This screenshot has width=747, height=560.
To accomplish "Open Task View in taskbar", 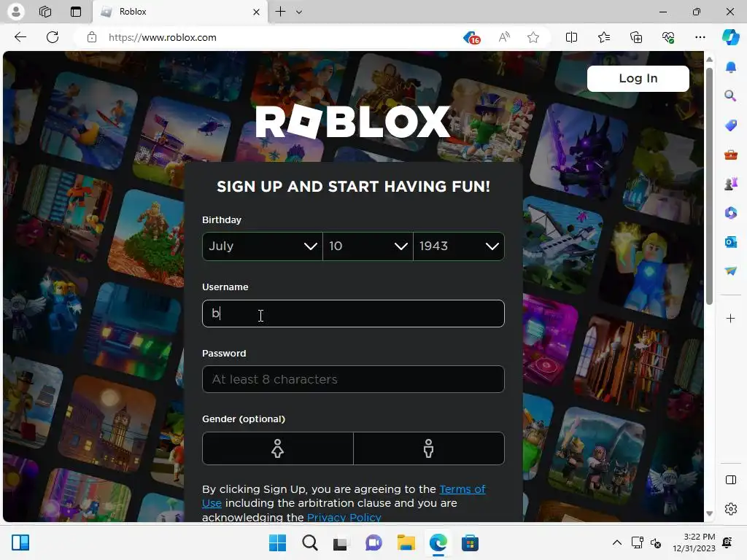I will tap(340, 543).
